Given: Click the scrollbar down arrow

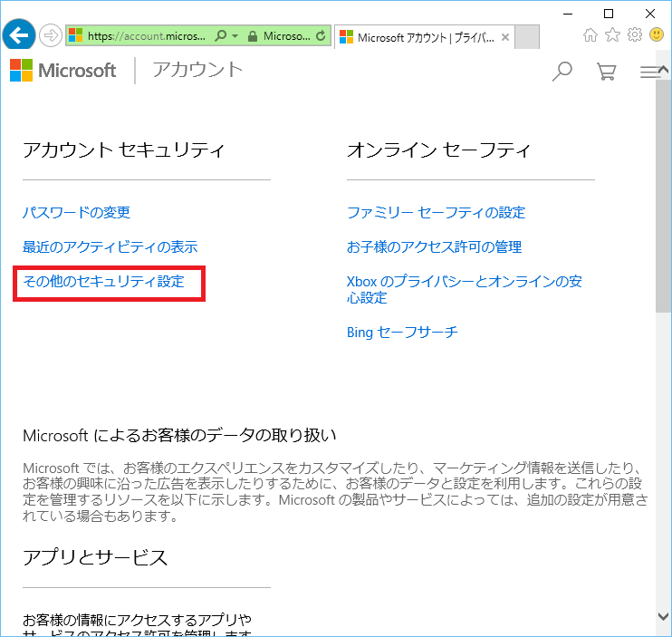Looking at the screenshot, I should tap(663, 616).
